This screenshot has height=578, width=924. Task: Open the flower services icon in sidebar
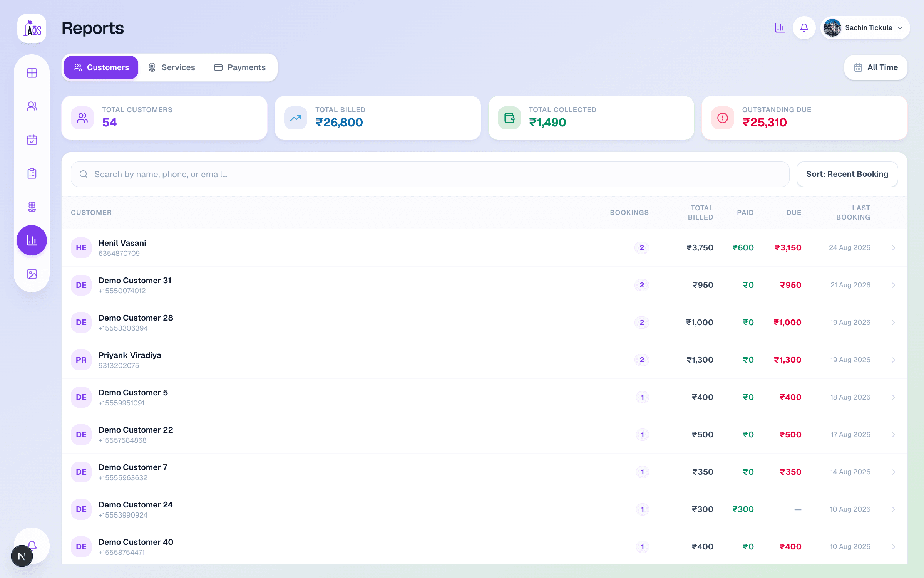32,207
